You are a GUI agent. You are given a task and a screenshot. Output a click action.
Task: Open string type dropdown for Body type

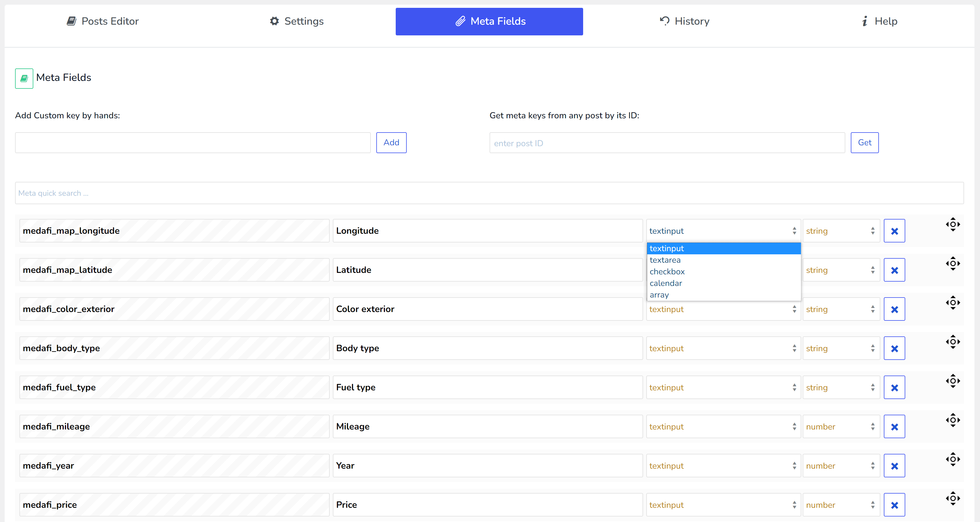[x=841, y=348]
